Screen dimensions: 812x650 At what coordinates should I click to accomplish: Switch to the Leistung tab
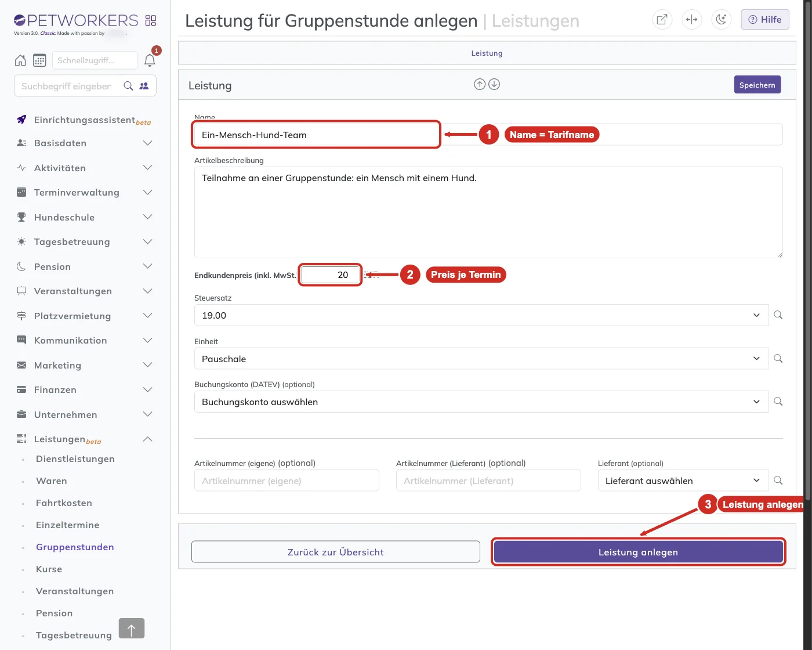[x=487, y=53]
